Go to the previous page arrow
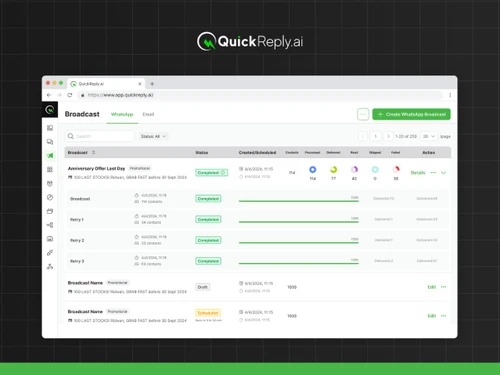Screen dimensions: 500x375 coord(363,136)
